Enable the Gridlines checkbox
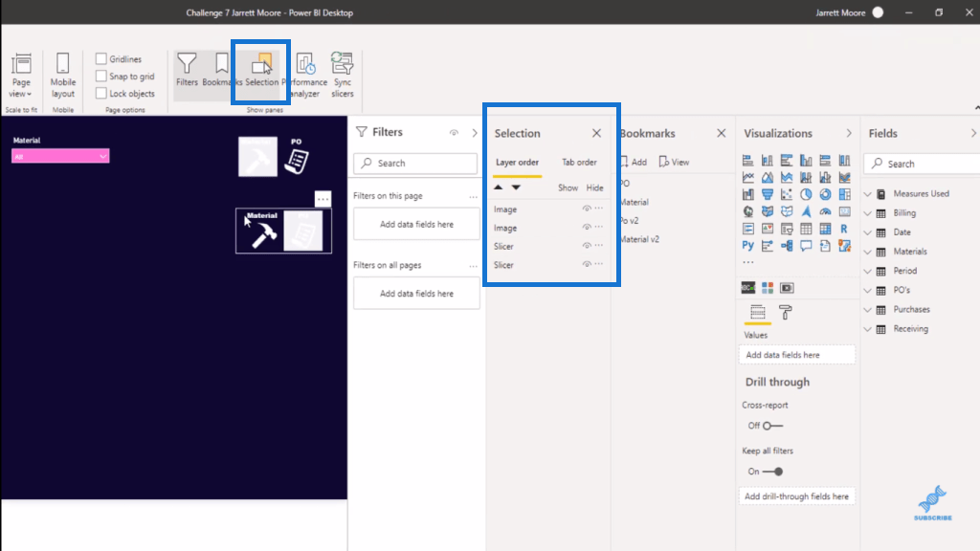The image size is (980, 551). click(101, 58)
